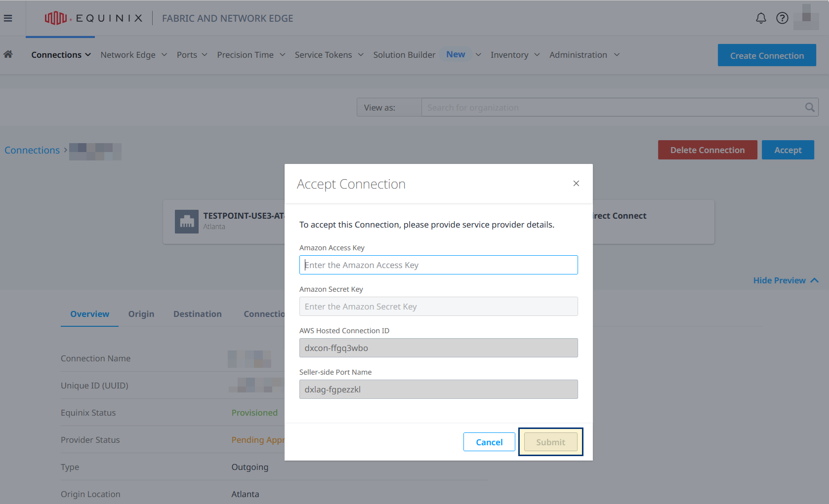Image resolution: width=829 pixels, height=504 pixels.
Task: Open the notifications bell
Action: (x=761, y=18)
